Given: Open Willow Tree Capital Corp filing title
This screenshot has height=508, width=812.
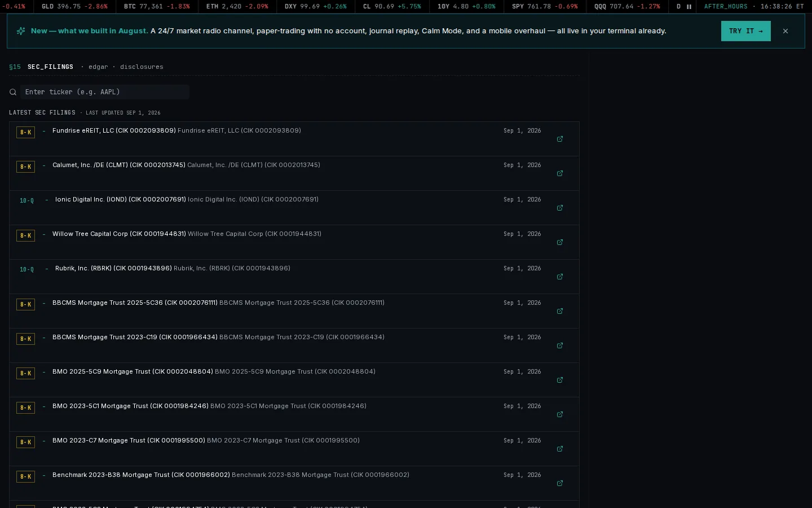Looking at the screenshot, I should click(x=119, y=234).
